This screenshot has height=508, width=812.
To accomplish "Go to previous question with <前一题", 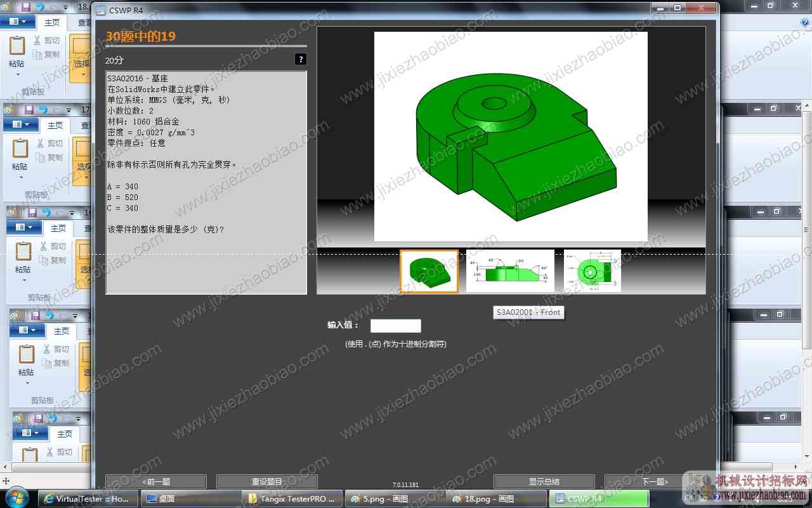I will pos(156,481).
